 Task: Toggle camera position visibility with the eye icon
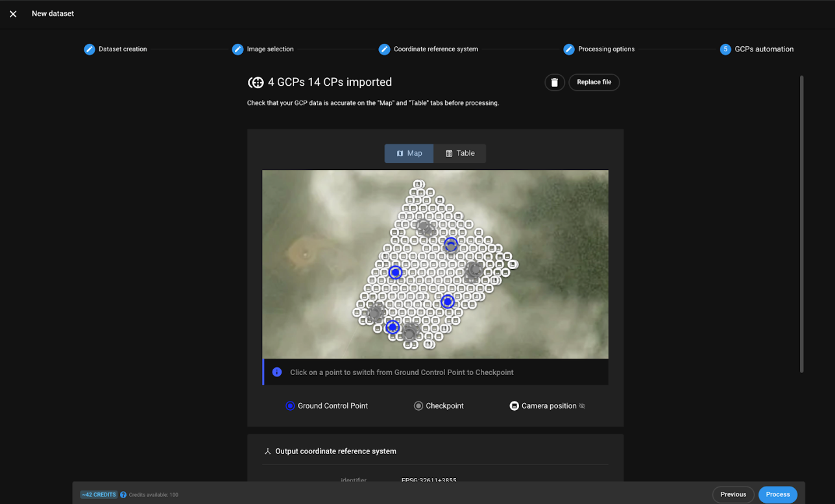(x=582, y=405)
